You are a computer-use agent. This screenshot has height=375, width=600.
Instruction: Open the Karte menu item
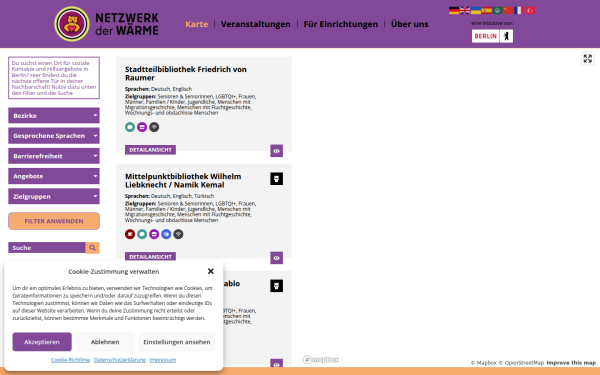(197, 24)
